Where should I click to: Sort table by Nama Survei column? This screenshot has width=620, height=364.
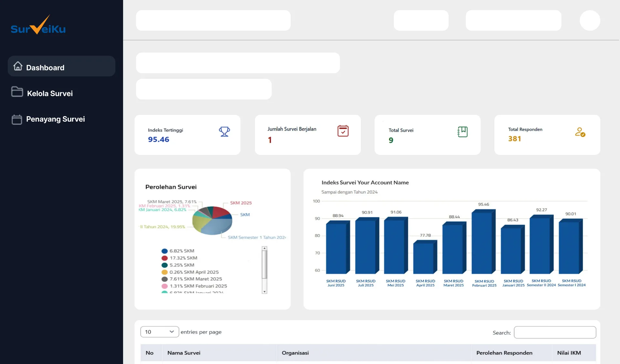coord(184,353)
